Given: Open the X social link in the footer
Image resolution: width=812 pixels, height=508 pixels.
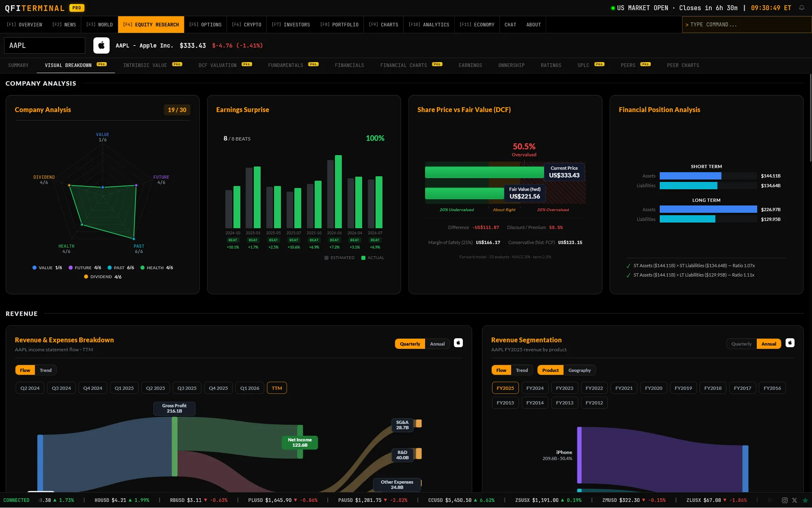Looking at the screenshot, I should coord(795,500).
